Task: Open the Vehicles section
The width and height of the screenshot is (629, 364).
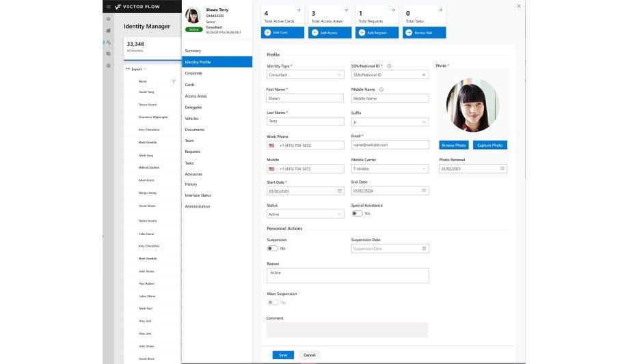Action: (191, 118)
